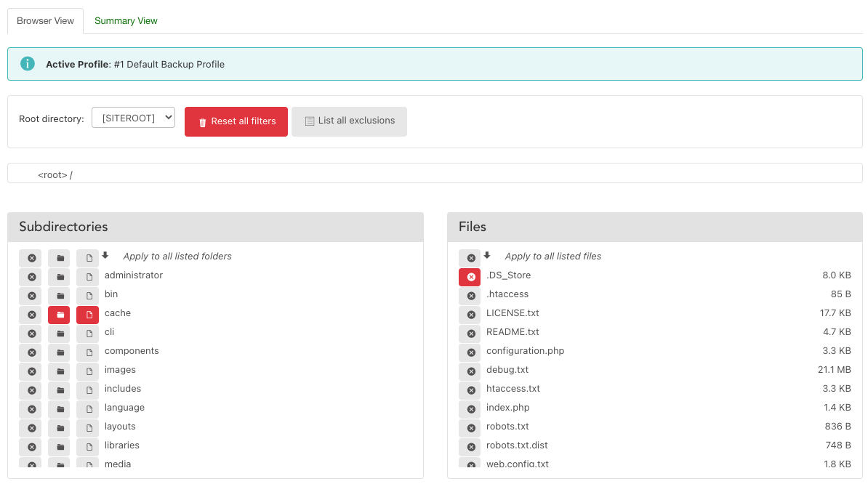Click the List all exclusions button

pyautogui.click(x=349, y=121)
